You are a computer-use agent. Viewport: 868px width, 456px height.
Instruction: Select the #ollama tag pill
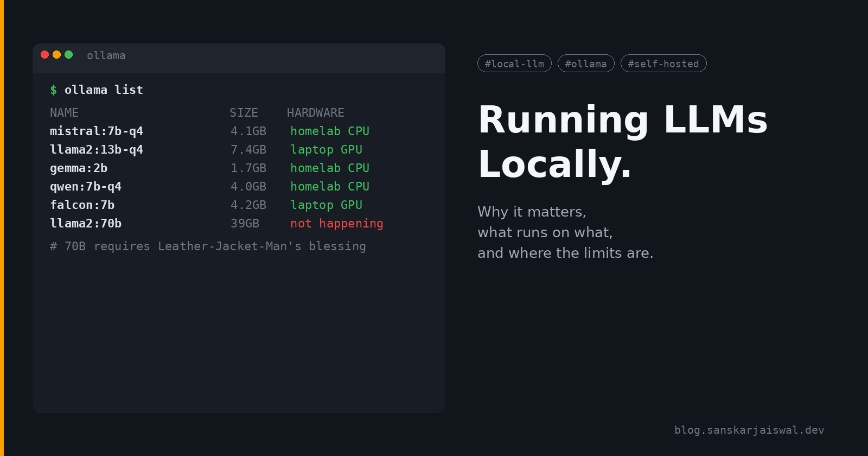coord(585,64)
